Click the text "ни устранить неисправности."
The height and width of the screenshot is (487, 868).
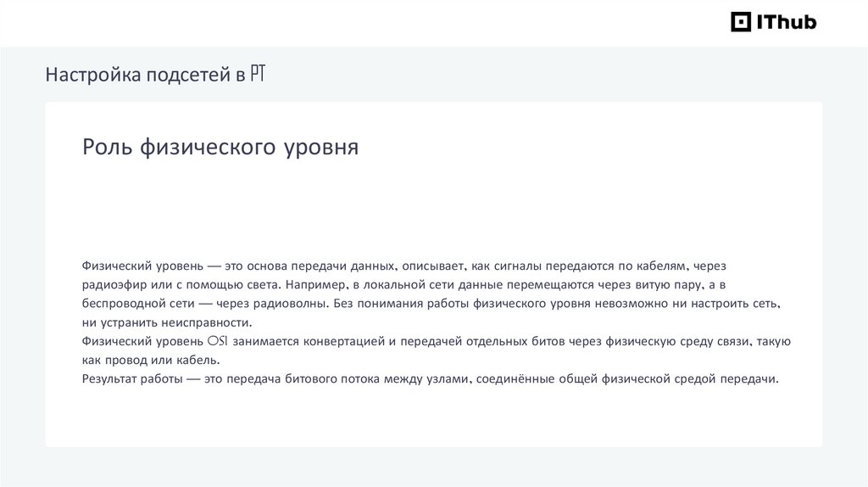pos(167,322)
